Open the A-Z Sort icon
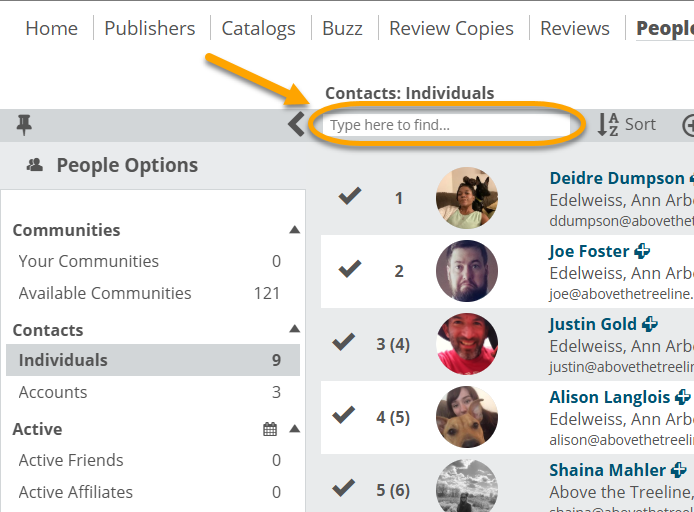 point(608,124)
